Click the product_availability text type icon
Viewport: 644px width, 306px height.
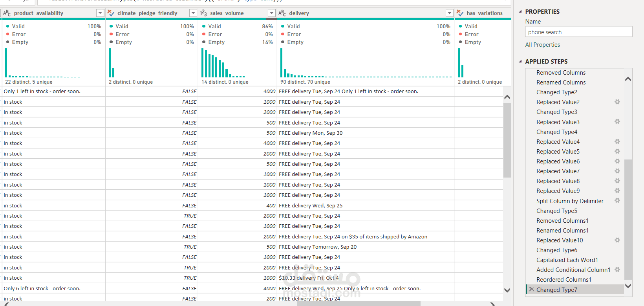7,13
